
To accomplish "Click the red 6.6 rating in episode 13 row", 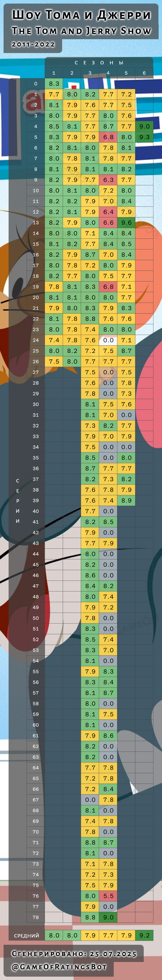I will tap(108, 223).
